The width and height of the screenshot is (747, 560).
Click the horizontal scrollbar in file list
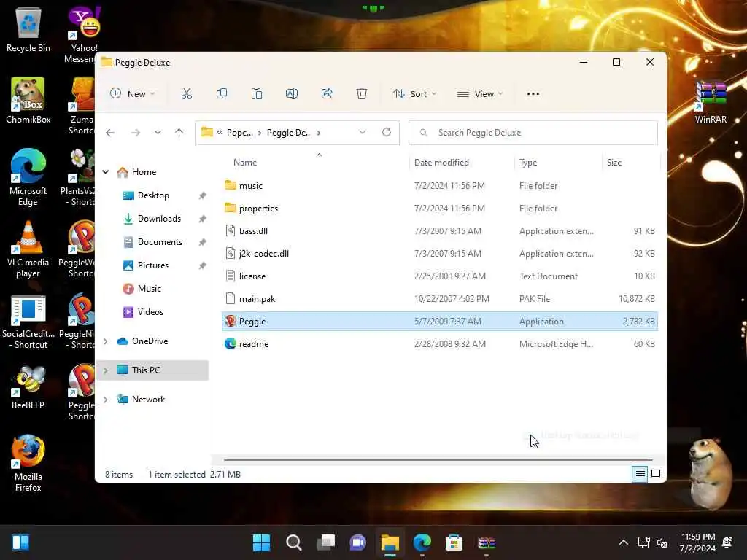pos(438,460)
